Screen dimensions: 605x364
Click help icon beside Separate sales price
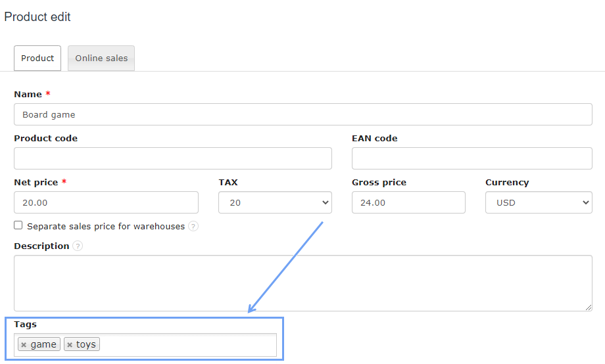click(193, 226)
